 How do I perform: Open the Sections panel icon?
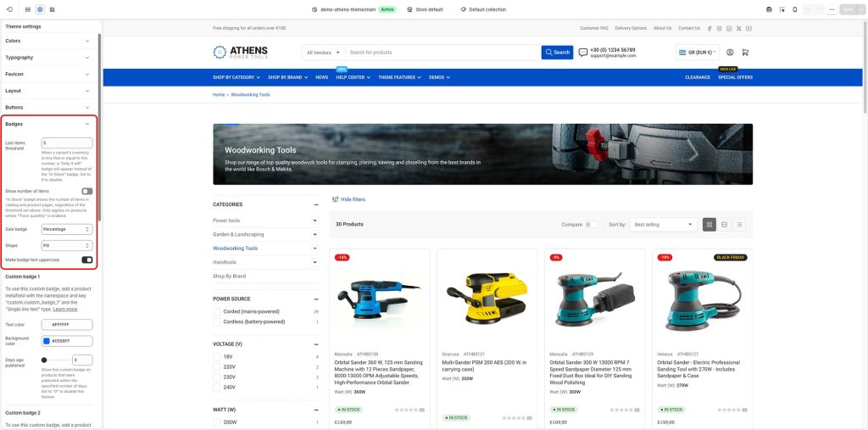pyautogui.click(x=28, y=9)
